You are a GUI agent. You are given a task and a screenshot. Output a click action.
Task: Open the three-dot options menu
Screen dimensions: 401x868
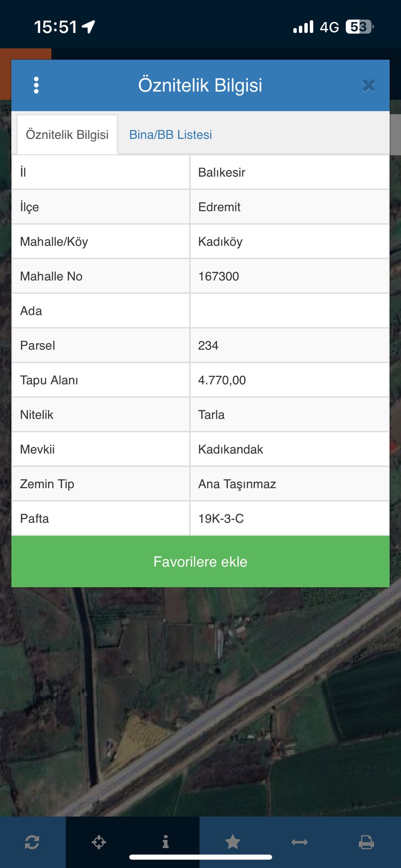pos(36,85)
